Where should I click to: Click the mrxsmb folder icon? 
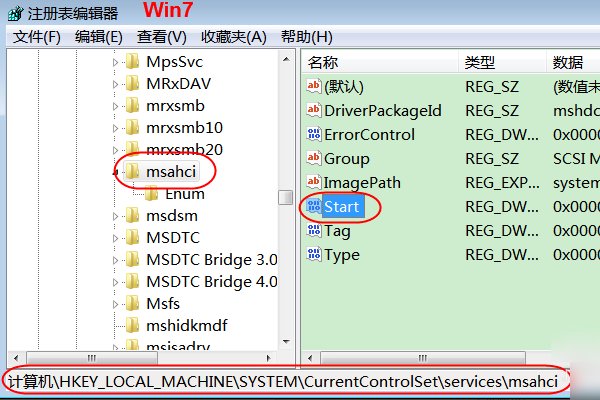(x=132, y=105)
